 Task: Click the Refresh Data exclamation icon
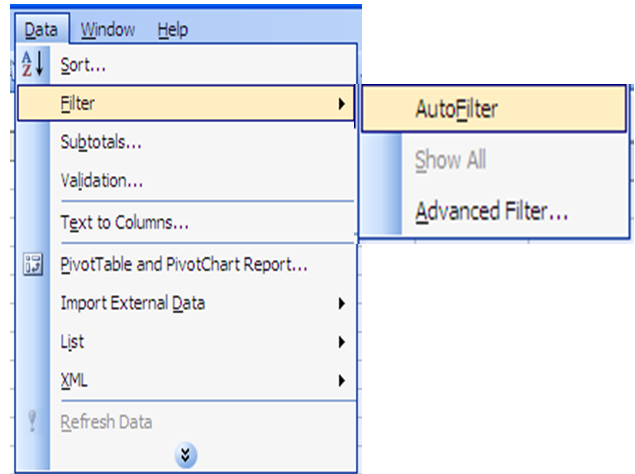coord(32,421)
